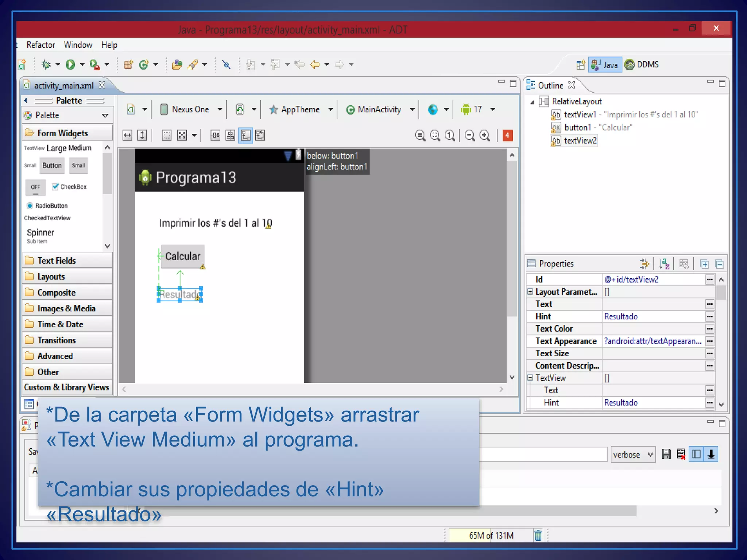747x560 pixels.
Task: Click the Zoom to 100% icon
Action: [x=450, y=136]
